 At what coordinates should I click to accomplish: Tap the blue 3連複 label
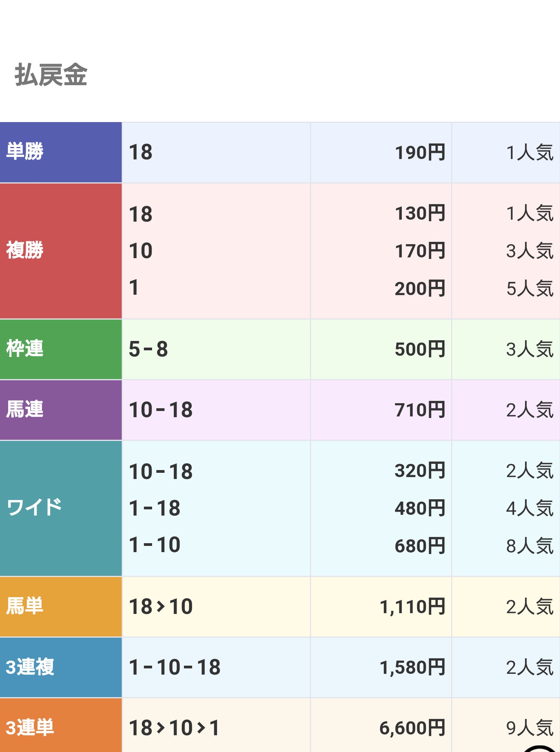(x=61, y=667)
